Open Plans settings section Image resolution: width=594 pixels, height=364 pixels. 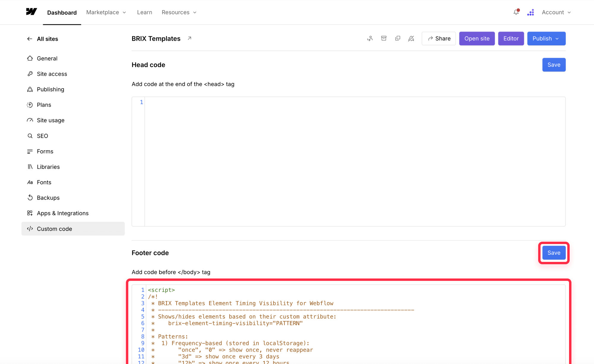(x=73, y=105)
